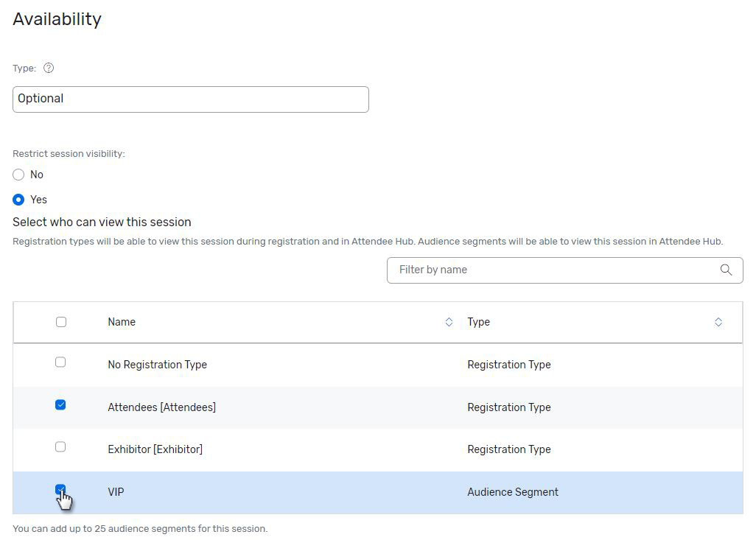Select the No radio for session visibility
The width and height of the screenshot is (756, 540).
click(x=19, y=175)
